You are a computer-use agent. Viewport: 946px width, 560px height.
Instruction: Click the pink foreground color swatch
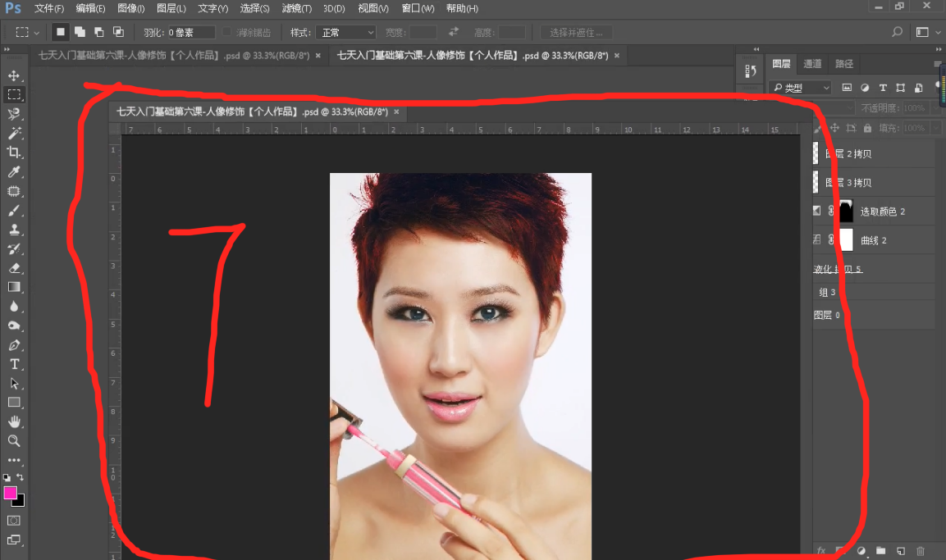(10, 494)
